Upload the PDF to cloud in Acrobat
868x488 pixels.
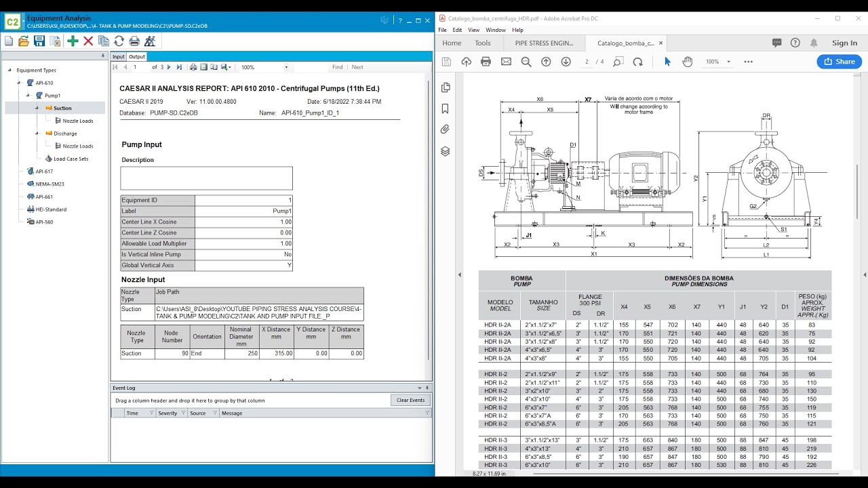click(466, 62)
